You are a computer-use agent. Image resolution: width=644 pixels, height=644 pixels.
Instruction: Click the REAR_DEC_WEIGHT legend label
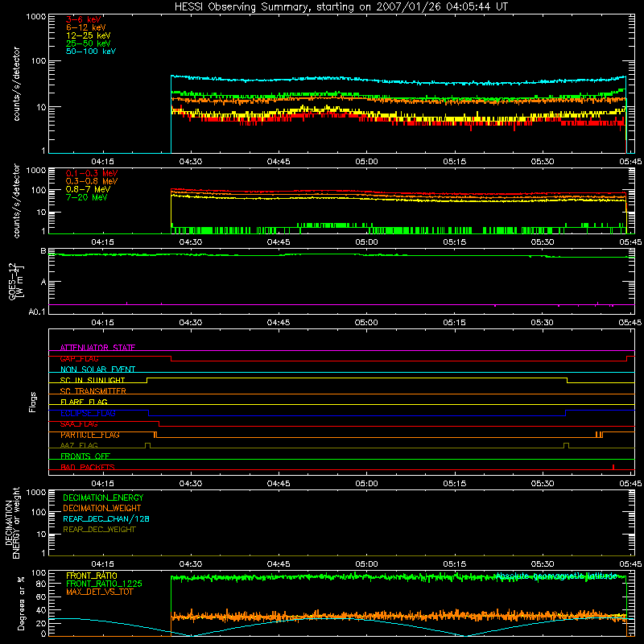[x=99, y=530]
